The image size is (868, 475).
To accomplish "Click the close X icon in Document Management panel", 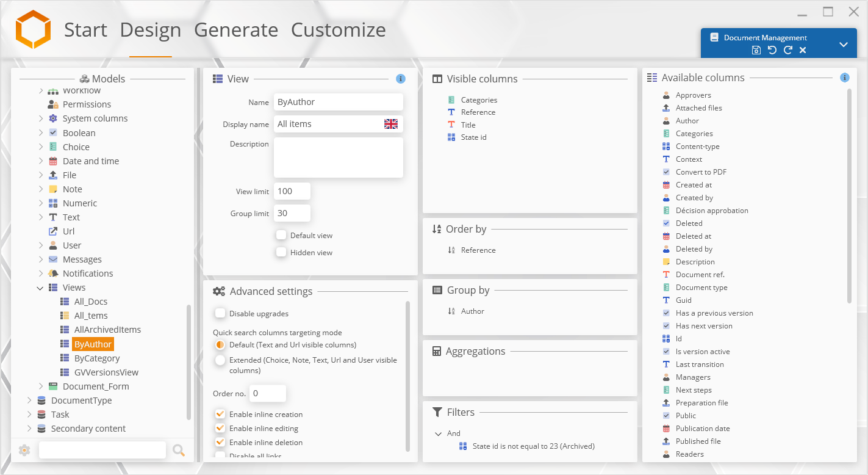I will pos(803,50).
